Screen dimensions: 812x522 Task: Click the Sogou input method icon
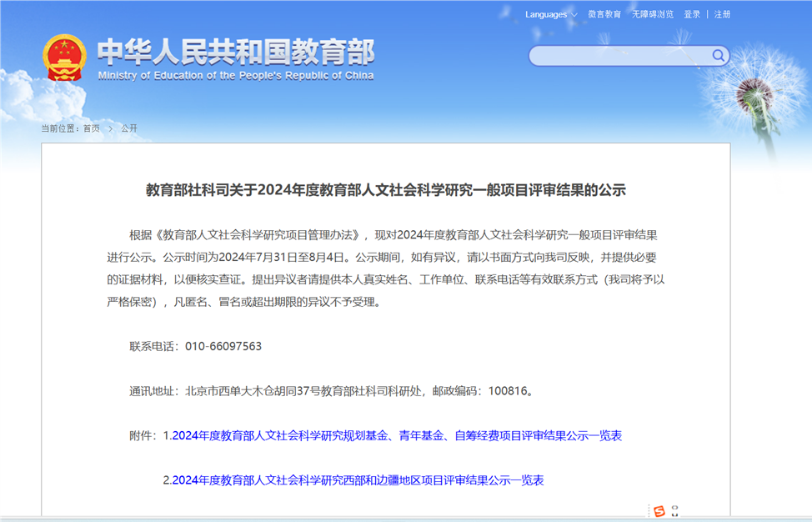point(659,511)
